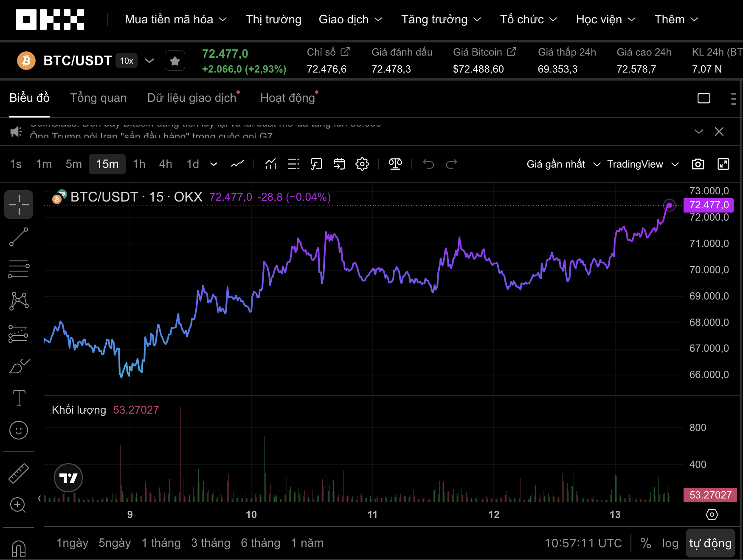The width and height of the screenshot is (743, 560).
Task: Switch price scale to log mode
Action: point(670,543)
